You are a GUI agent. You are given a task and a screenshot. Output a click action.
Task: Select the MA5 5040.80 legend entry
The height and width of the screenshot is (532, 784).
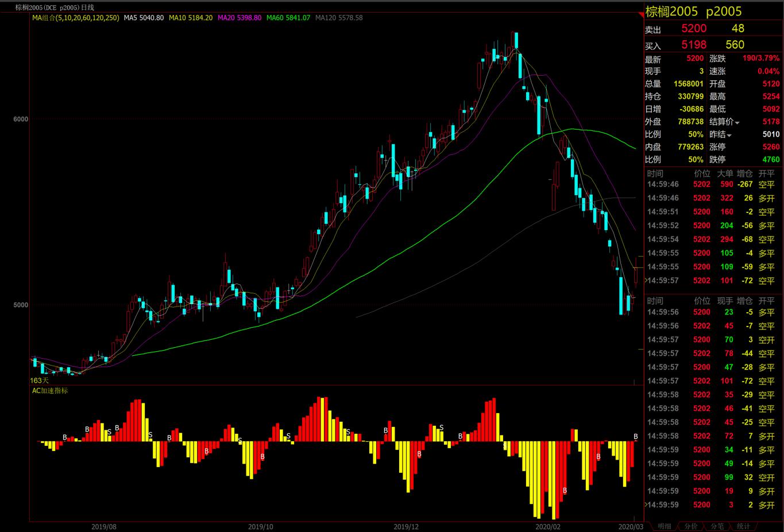(144, 18)
